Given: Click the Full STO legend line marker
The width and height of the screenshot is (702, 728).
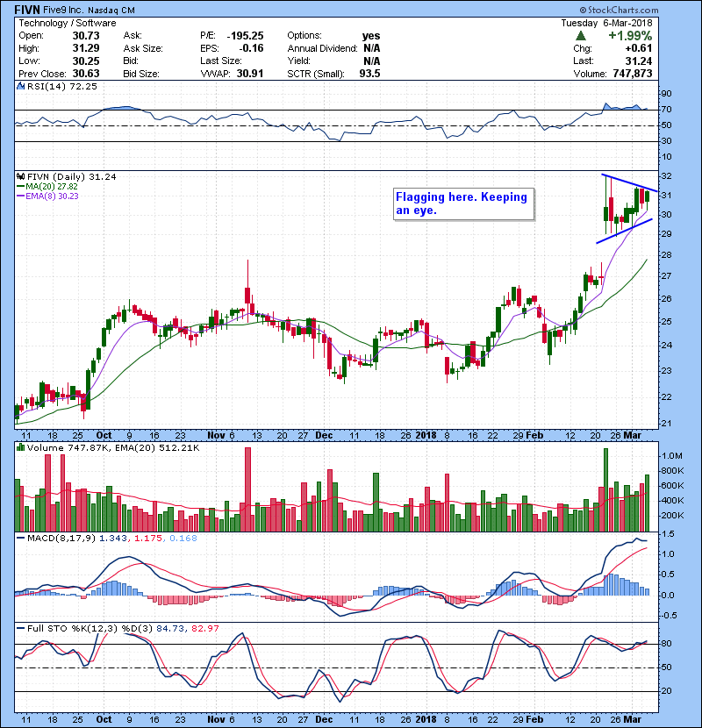Looking at the screenshot, I should pyautogui.click(x=20, y=628).
